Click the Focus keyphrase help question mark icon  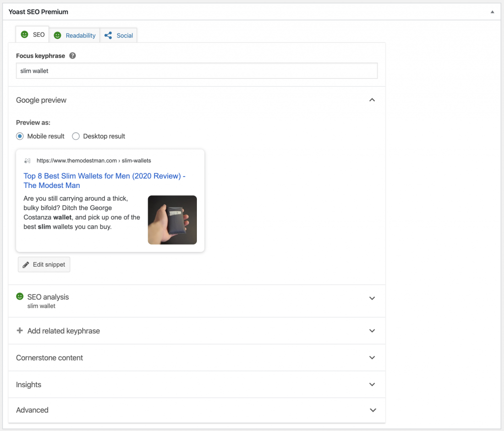(x=73, y=56)
